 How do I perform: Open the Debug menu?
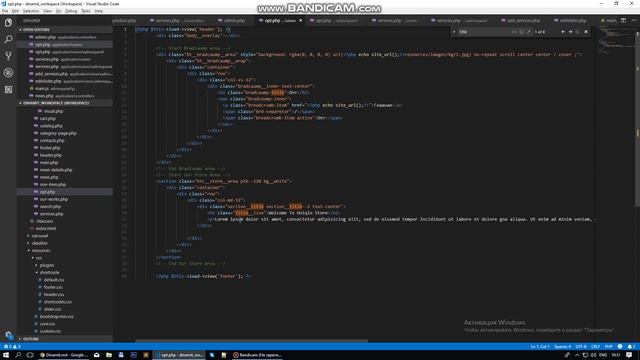point(71,11)
